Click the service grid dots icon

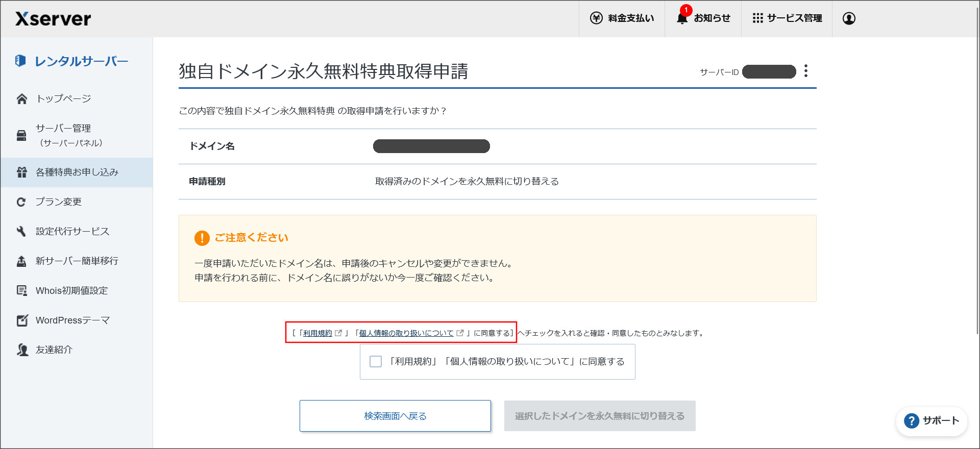click(757, 18)
